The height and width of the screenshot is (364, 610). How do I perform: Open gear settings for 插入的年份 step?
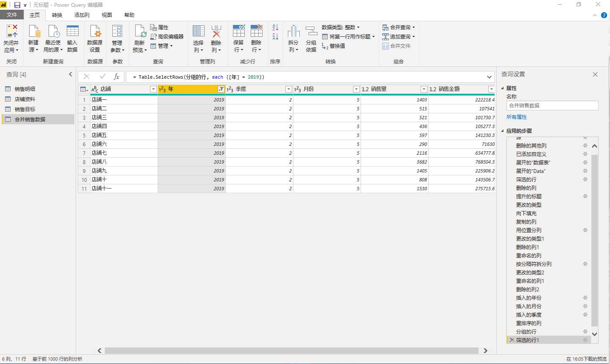point(585,298)
